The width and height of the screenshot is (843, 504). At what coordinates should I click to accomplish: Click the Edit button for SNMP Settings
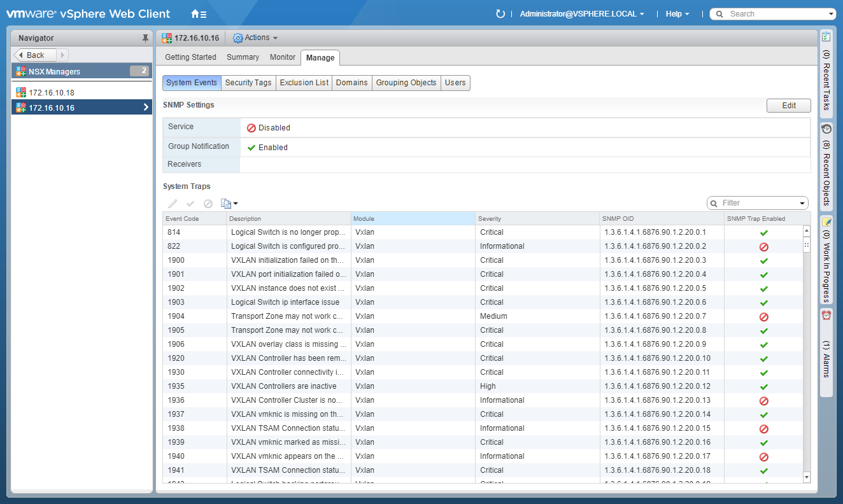788,106
